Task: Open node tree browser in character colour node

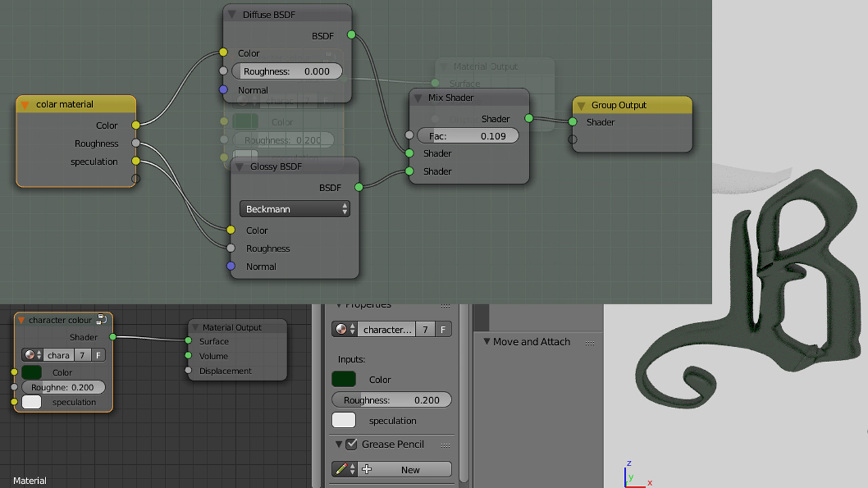Action: (x=33, y=355)
